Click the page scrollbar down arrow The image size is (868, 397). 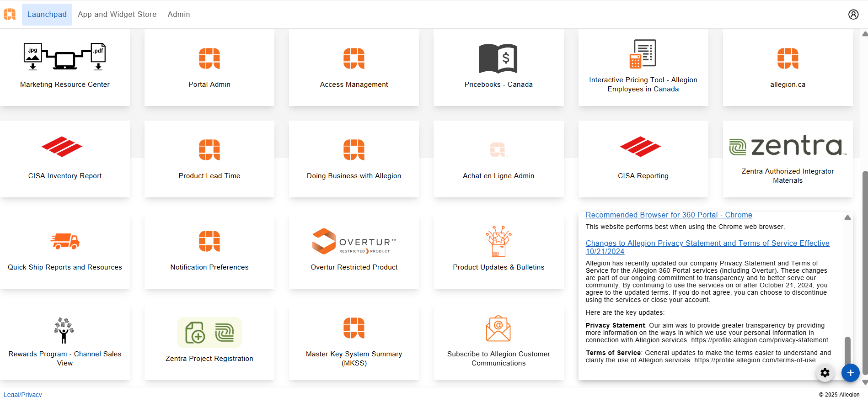point(865,383)
